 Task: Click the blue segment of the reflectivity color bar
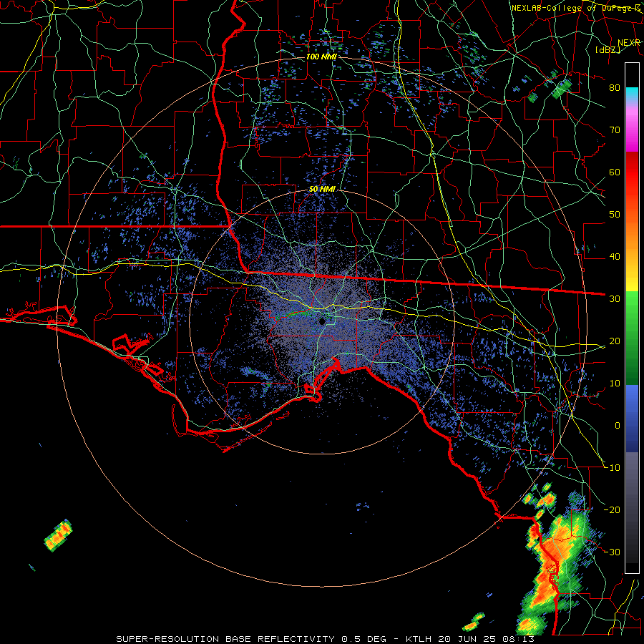pyautogui.click(x=632, y=419)
